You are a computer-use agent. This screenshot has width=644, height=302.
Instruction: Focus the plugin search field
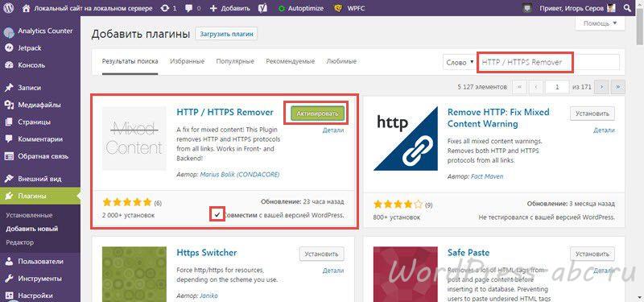point(548,63)
